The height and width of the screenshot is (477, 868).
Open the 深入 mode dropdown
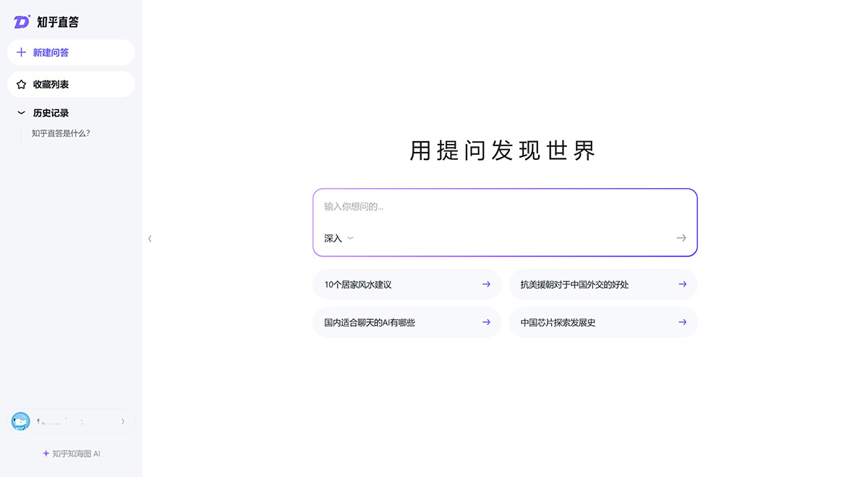click(338, 237)
